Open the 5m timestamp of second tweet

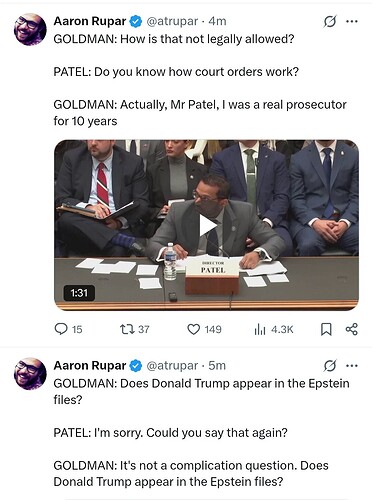point(217,366)
